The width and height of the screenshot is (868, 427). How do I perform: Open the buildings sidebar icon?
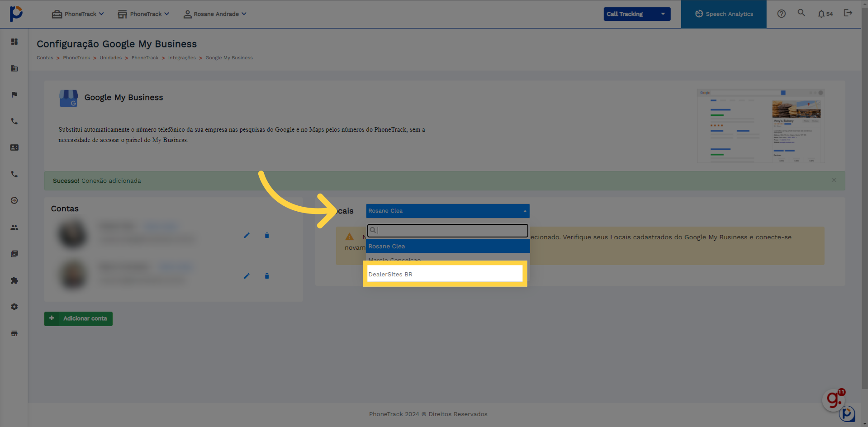click(14, 68)
